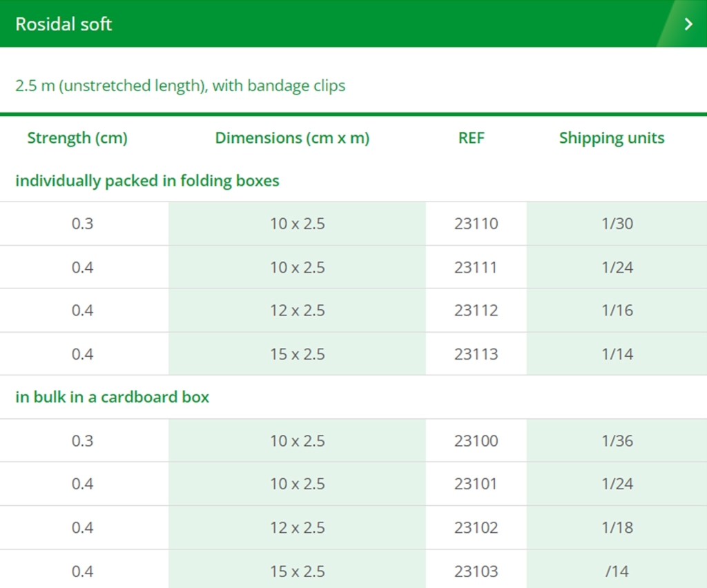707x588 pixels.
Task: Click dimensions 10 x 2.5 in row 23111
Action: pyautogui.click(x=298, y=267)
